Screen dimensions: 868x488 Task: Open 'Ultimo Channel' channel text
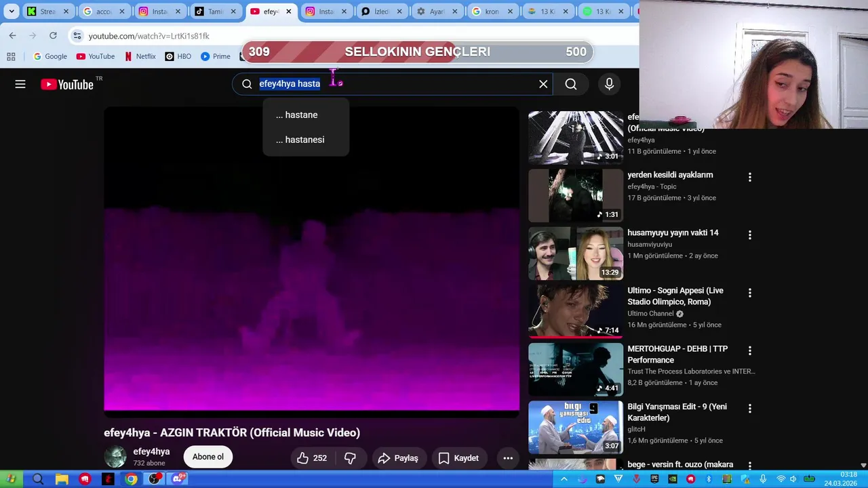(650, 314)
